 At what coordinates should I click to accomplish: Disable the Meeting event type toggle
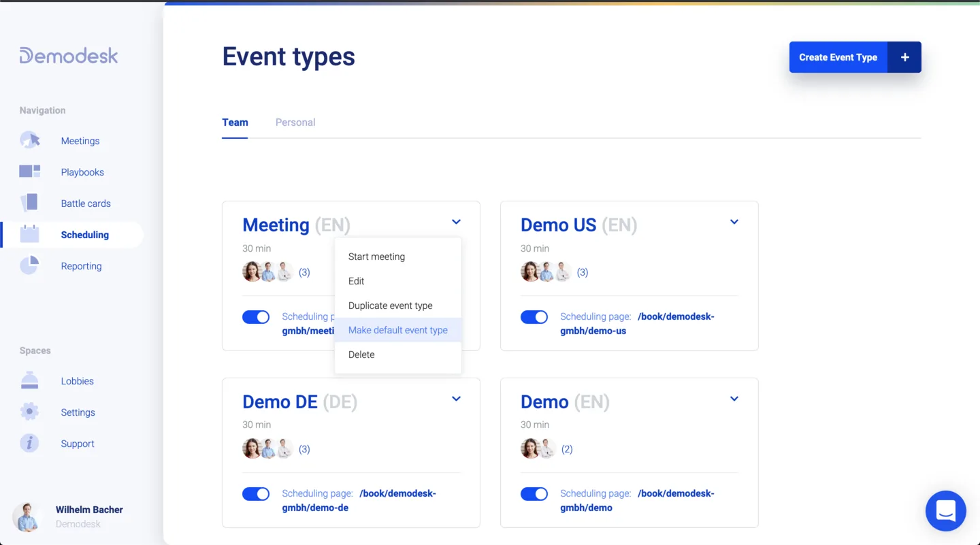[x=256, y=317]
